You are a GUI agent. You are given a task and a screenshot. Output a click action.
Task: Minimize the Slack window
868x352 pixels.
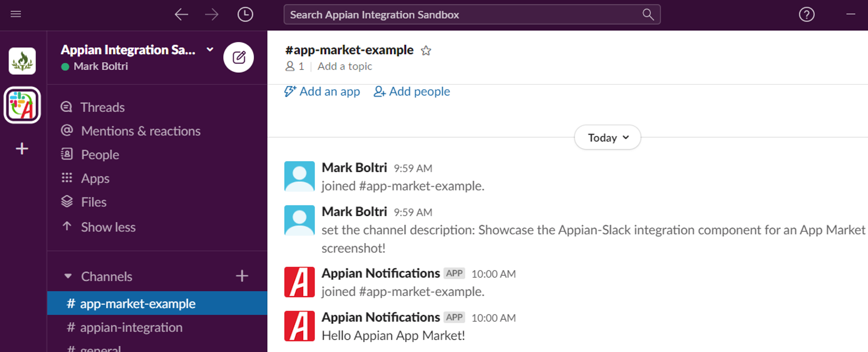tap(850, 14)
